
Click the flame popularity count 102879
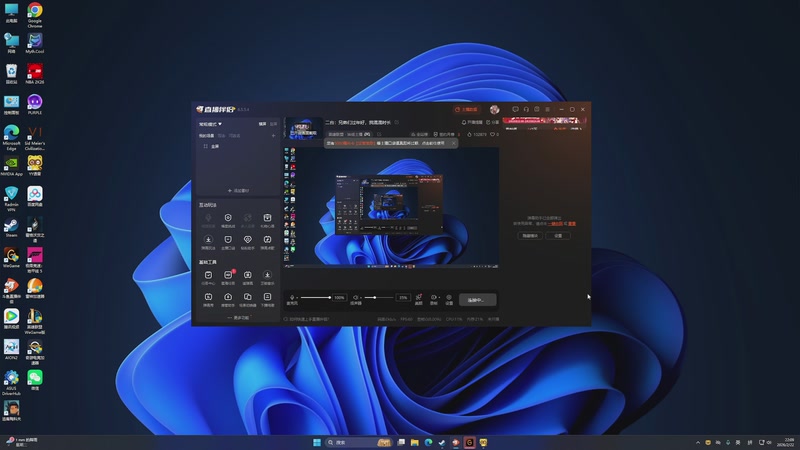477,134
